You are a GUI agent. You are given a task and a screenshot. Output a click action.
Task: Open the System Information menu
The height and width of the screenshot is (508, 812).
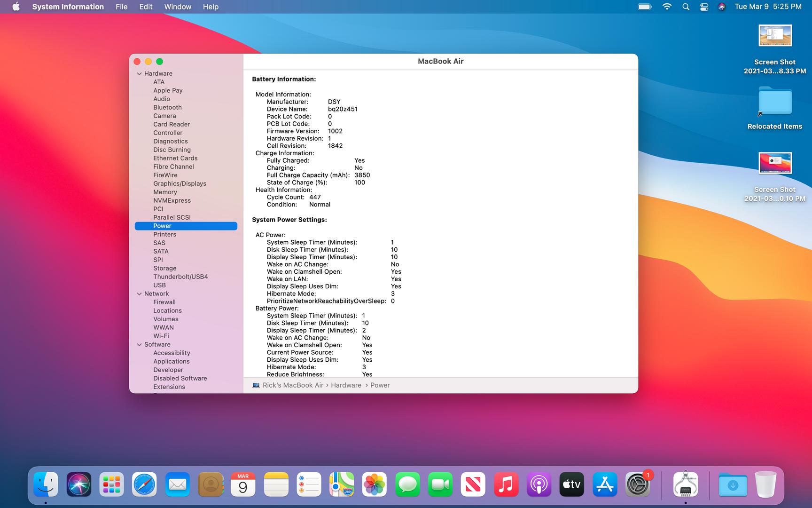(x=68, y=7)
